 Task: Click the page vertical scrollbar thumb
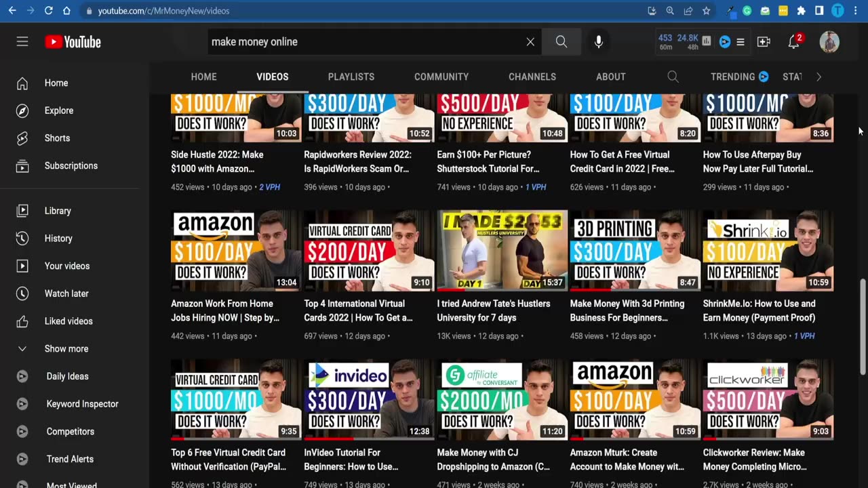(x=863, y=325)
